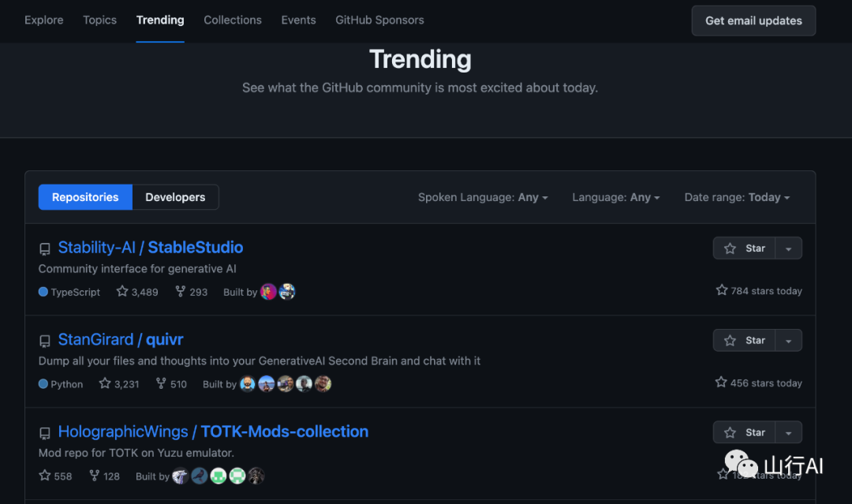This screenshot has height=504, width=852.
Task: Open the 128 forks link for TOTK-Mods-collection
Action: point(104,476)
